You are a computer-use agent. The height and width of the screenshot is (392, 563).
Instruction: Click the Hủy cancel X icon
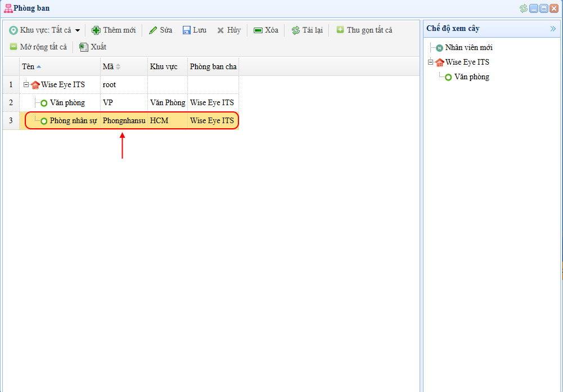220,30
